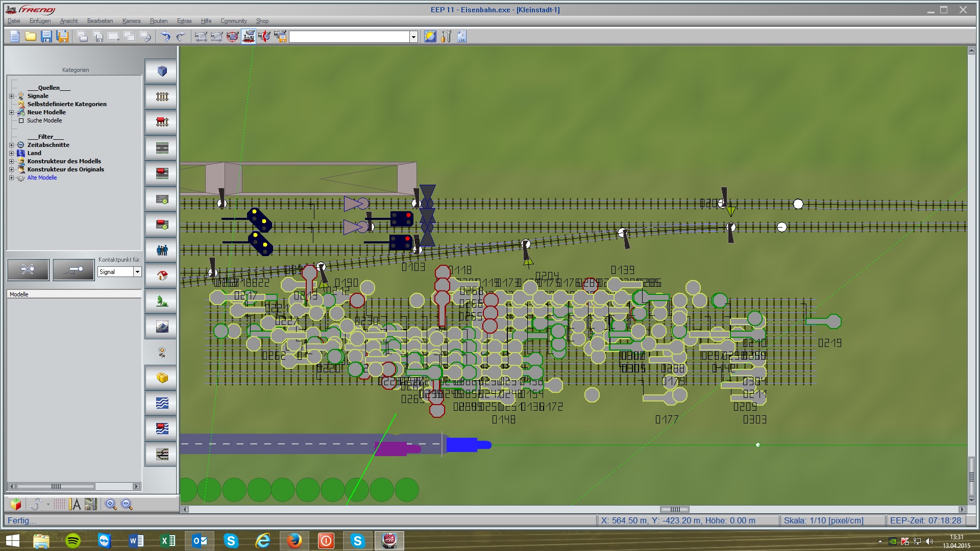Click the people figures sidebar icon
Screen dimensions: 980x551
coord(162,250)
